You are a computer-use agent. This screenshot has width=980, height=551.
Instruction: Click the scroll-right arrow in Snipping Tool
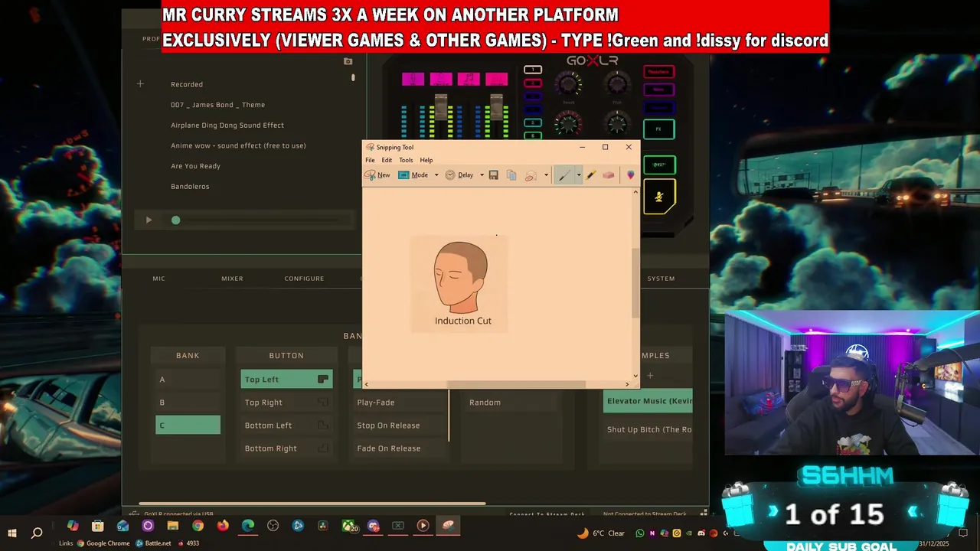point(627,384)
